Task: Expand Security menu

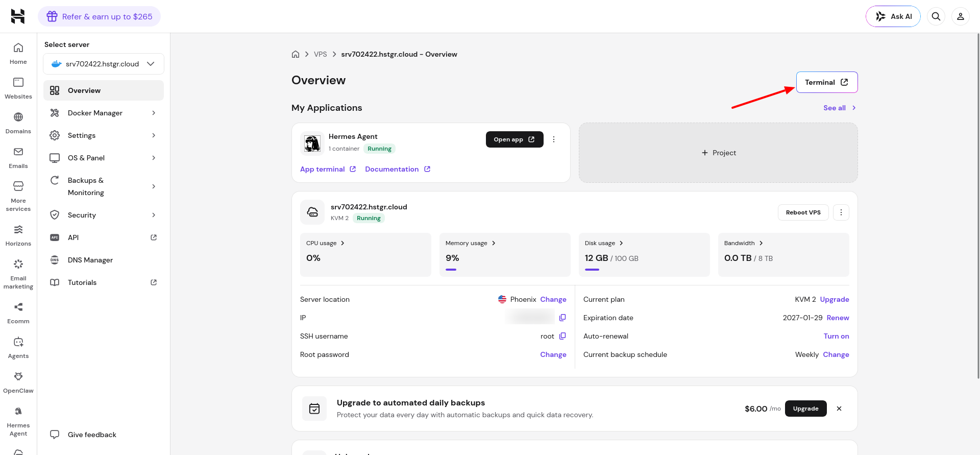Action: coord(104,215)
